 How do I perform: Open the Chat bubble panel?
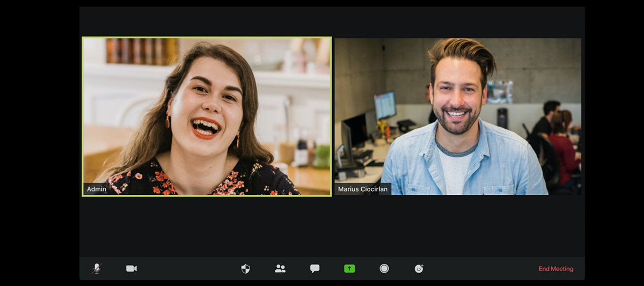[314, 268]
